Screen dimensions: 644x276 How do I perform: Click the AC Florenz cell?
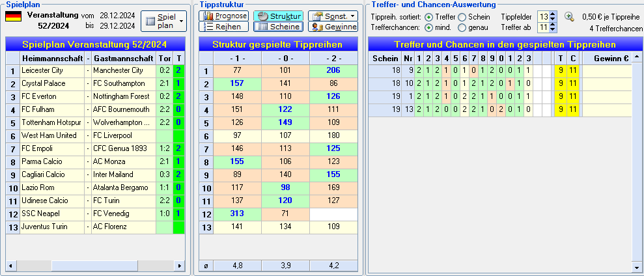coord(124,227)
